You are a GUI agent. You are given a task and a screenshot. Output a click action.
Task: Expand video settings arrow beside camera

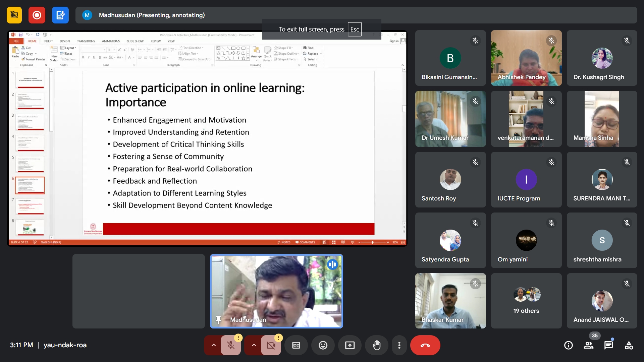(254, 345)
